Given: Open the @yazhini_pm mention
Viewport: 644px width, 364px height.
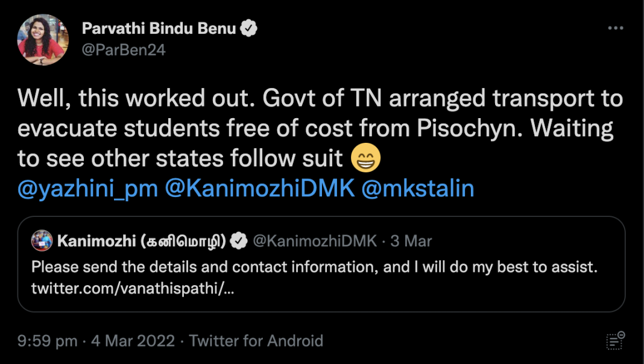Looking at the screenshot, I should [x=88, y=189].
